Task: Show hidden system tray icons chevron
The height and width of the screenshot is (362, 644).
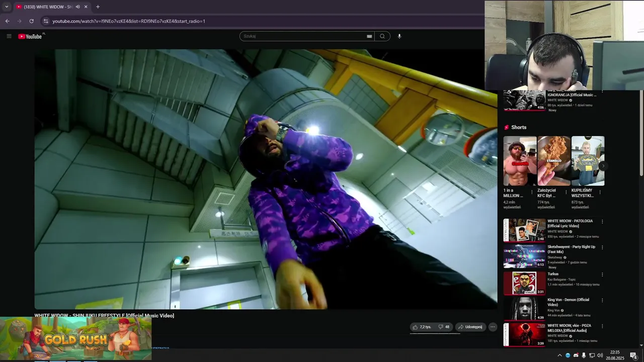Action: tap(559, 355)
